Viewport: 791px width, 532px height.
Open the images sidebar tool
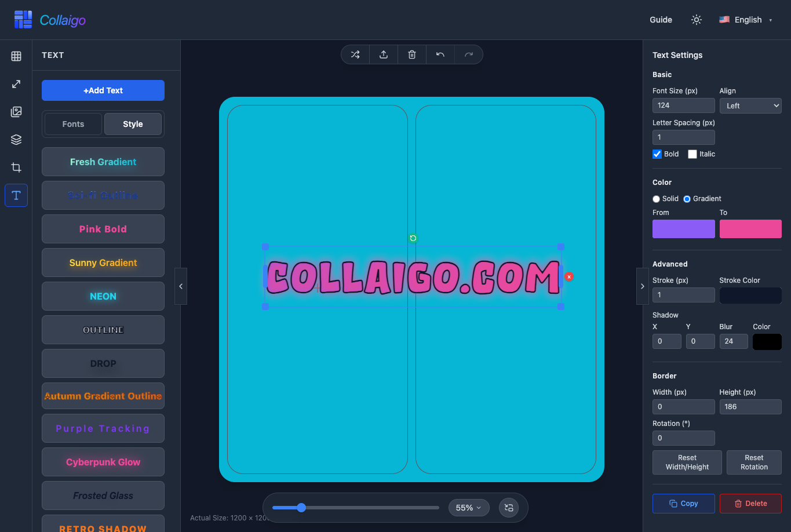pos(16,112)
